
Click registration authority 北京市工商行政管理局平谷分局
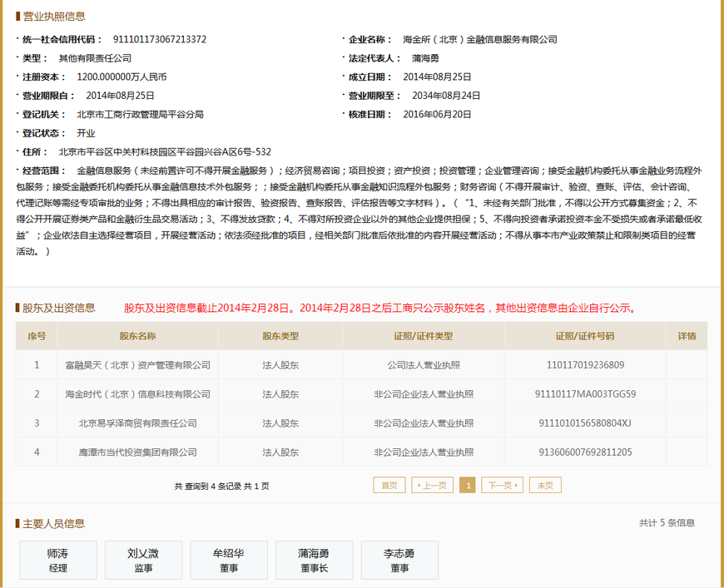point(141,115)
